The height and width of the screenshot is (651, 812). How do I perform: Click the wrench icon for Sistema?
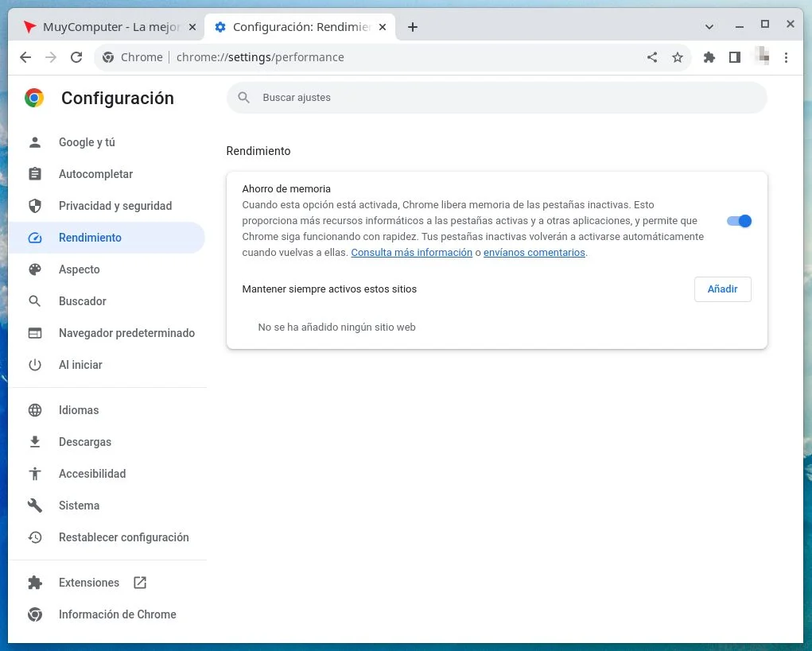[x=35, y=506]
